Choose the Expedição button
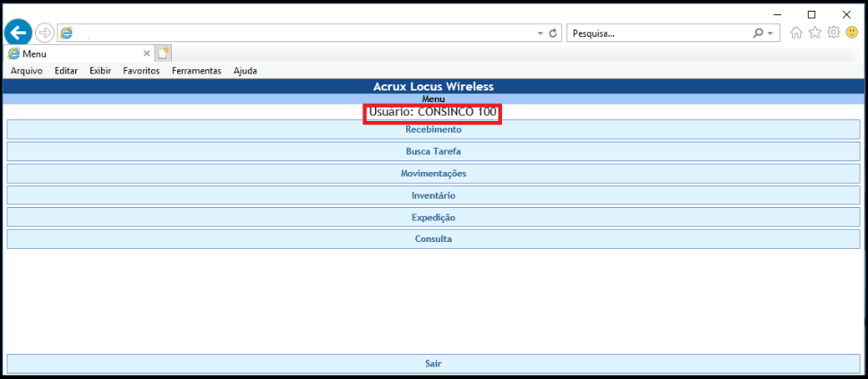This screenshot has width=868, height=379. coord(433,218)
